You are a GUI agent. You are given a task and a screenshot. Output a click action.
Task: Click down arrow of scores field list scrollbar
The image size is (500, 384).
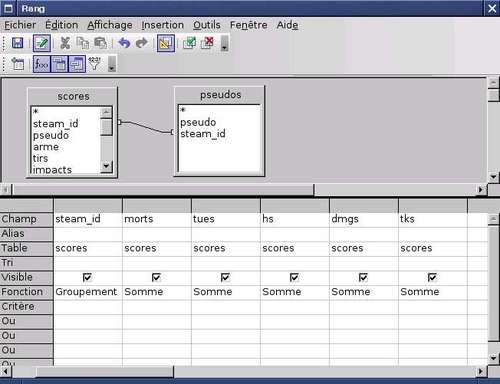[x=106, y=166]
